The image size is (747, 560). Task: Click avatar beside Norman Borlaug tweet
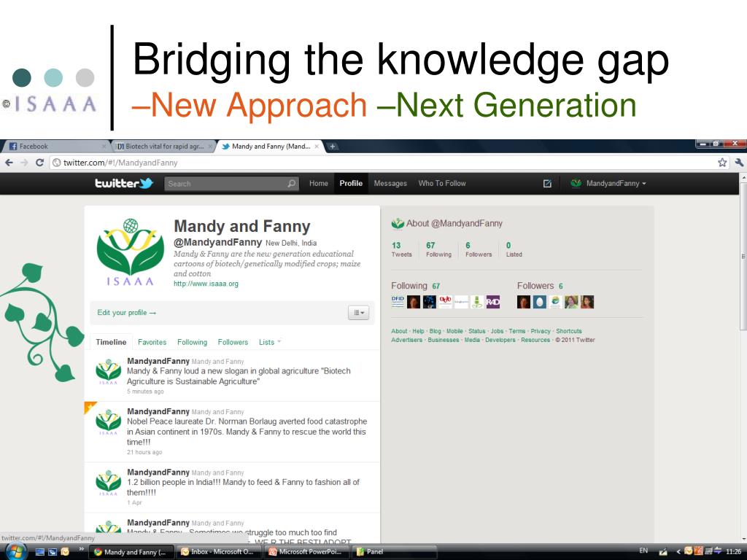(x=108, y=421)
